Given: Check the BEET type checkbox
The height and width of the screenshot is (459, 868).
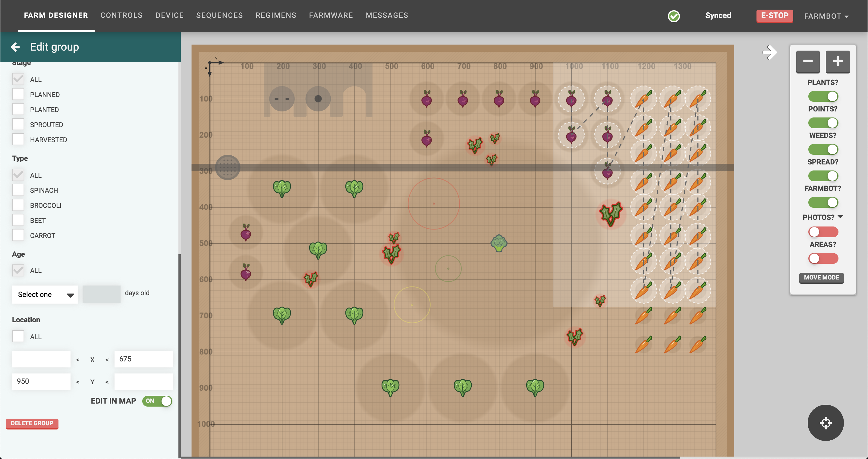Looking at the screenshot, I should click(18, 220).
